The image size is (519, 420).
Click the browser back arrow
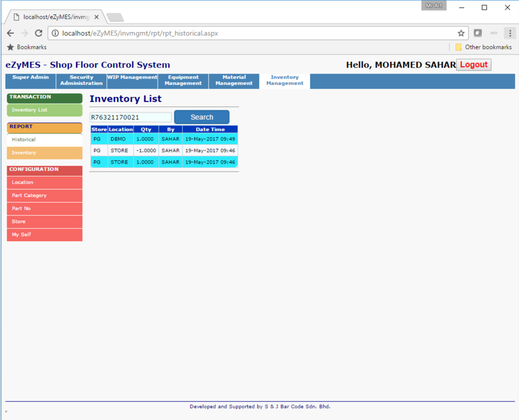[10, 33]
